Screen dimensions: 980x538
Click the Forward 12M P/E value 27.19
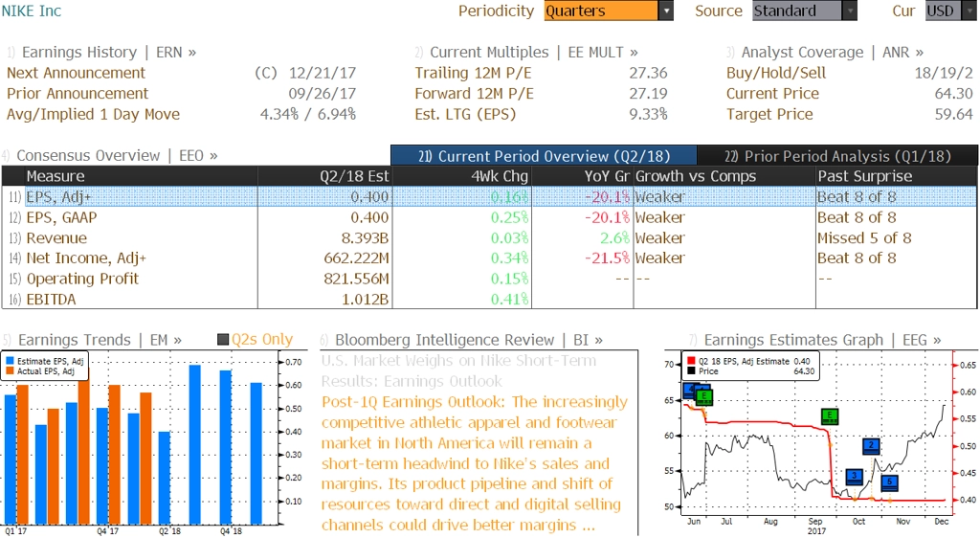648,94
